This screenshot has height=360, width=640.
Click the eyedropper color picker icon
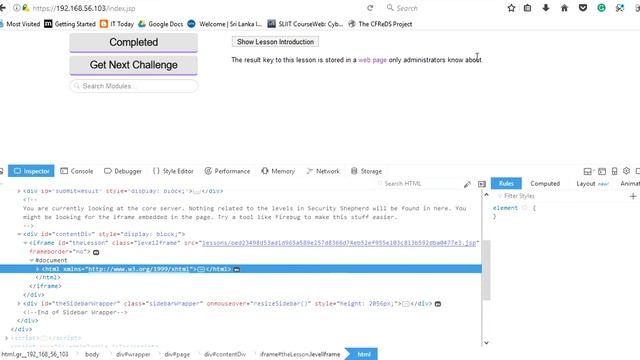pyautogui.click(x=467, y=184)
